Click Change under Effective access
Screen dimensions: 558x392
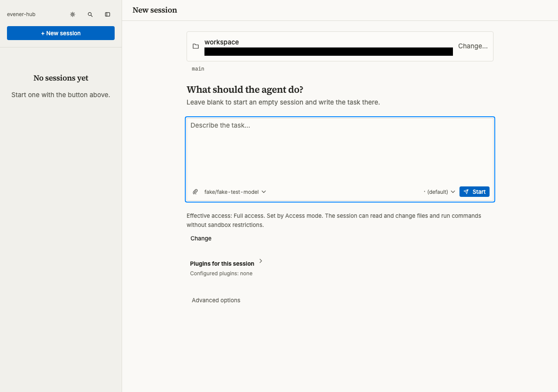[201, 238]
